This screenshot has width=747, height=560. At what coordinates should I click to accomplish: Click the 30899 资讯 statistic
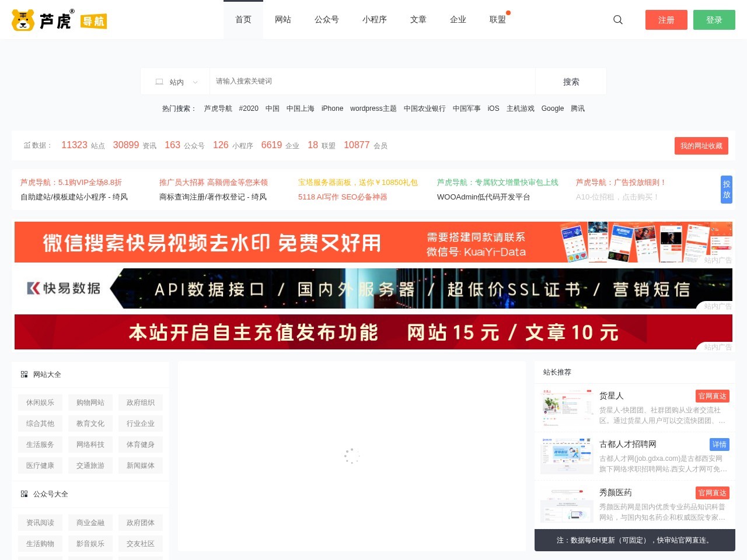(x=135, y=145)
